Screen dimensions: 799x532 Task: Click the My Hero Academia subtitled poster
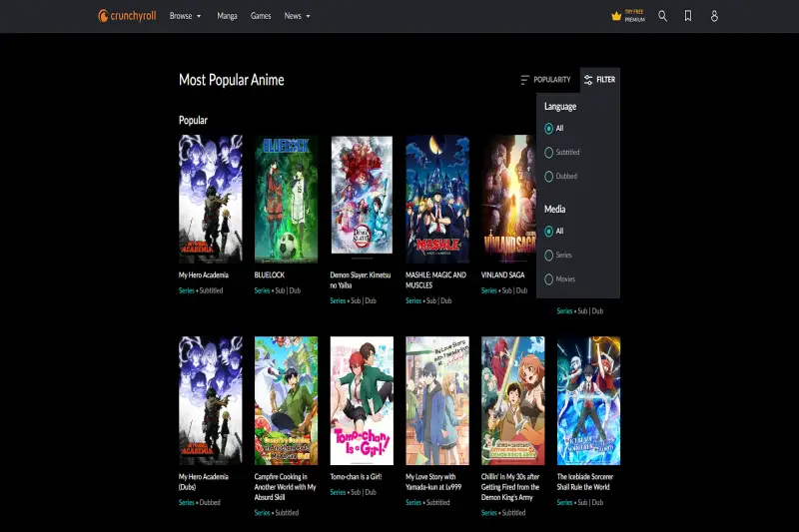click(211, 199)
